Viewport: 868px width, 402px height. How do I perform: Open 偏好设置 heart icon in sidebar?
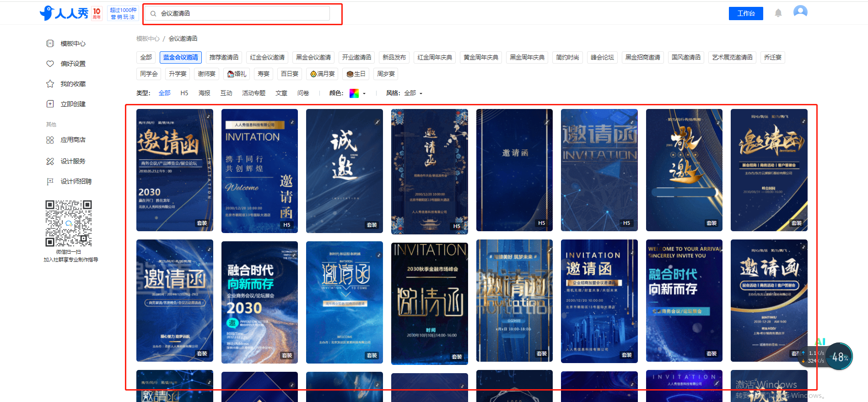coord(50,64)
